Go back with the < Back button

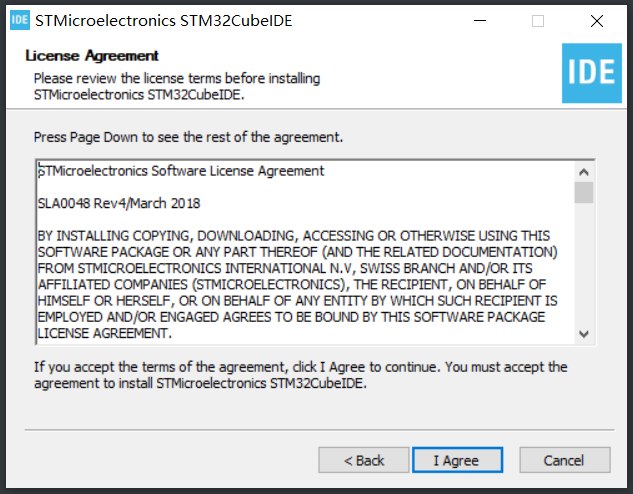click(364, 460)
